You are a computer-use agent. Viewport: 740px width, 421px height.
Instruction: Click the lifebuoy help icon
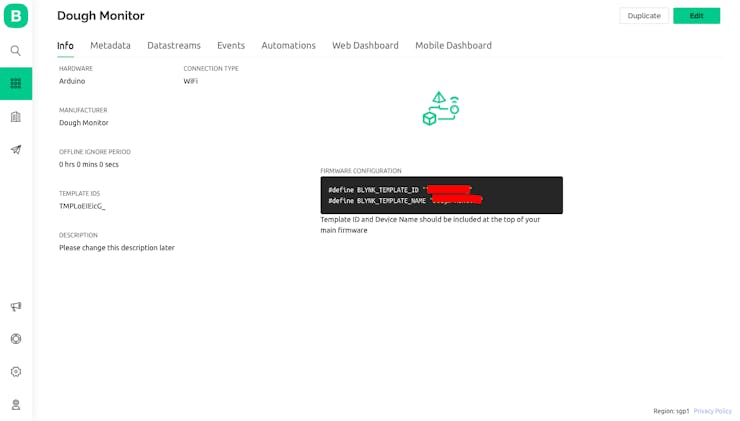[16, 339]
